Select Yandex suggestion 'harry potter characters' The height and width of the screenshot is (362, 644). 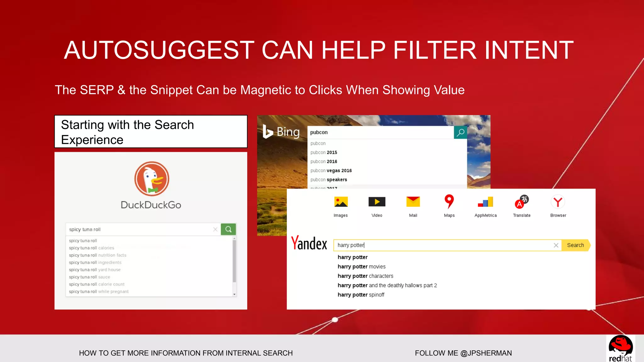pos(365,276)
